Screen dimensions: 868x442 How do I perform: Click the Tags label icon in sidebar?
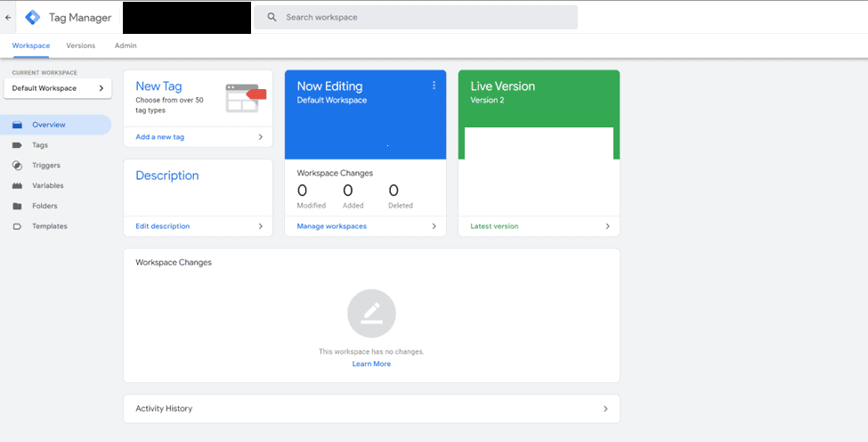click(17, 145)
